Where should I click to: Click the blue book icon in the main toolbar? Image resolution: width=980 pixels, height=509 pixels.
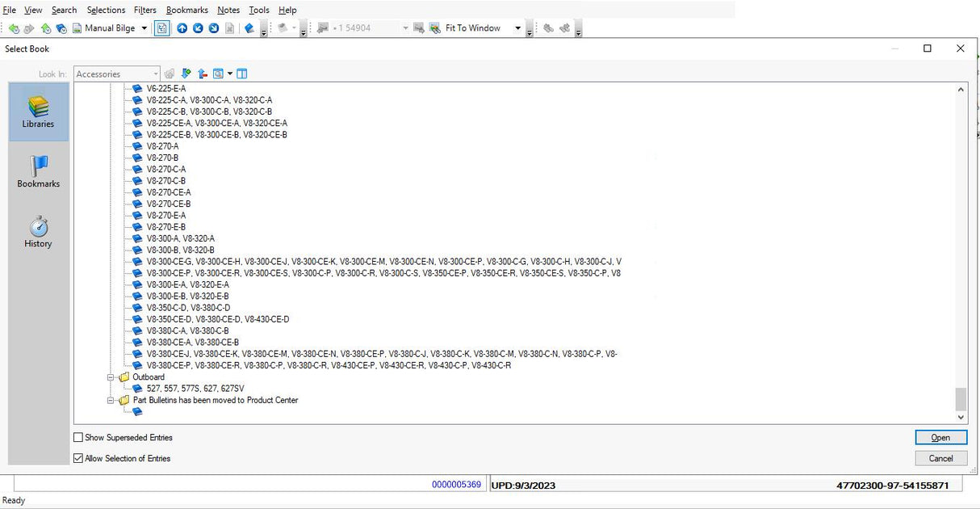click(249, 28)
